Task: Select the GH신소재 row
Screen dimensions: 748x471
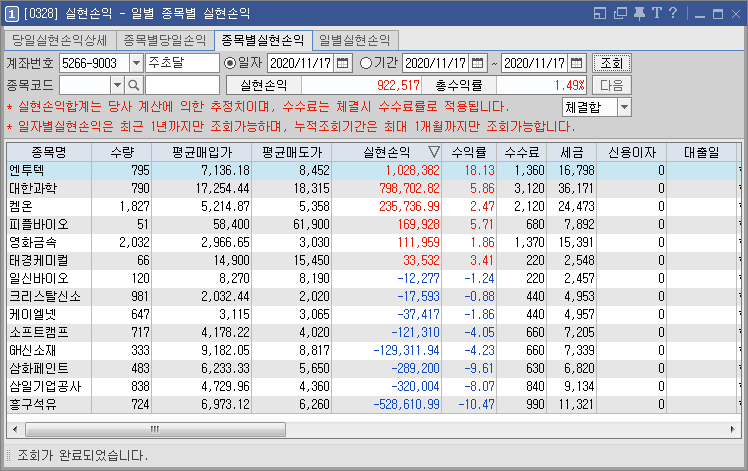Action: point(372,350)
